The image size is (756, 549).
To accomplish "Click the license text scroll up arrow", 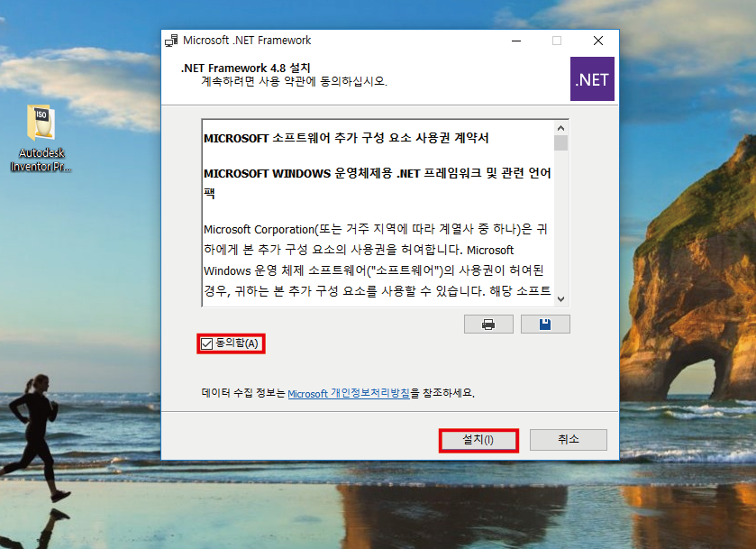I will (x=560, y=128).
